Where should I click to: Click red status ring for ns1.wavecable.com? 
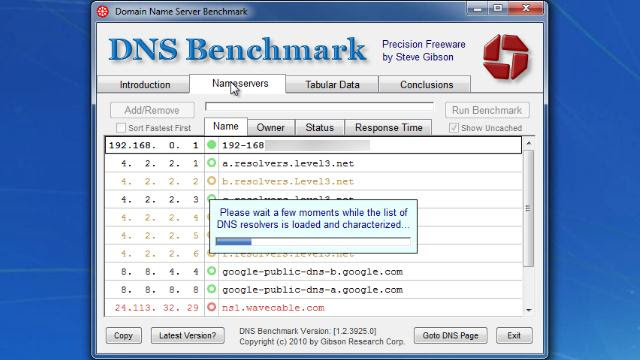tap(211, 307)
